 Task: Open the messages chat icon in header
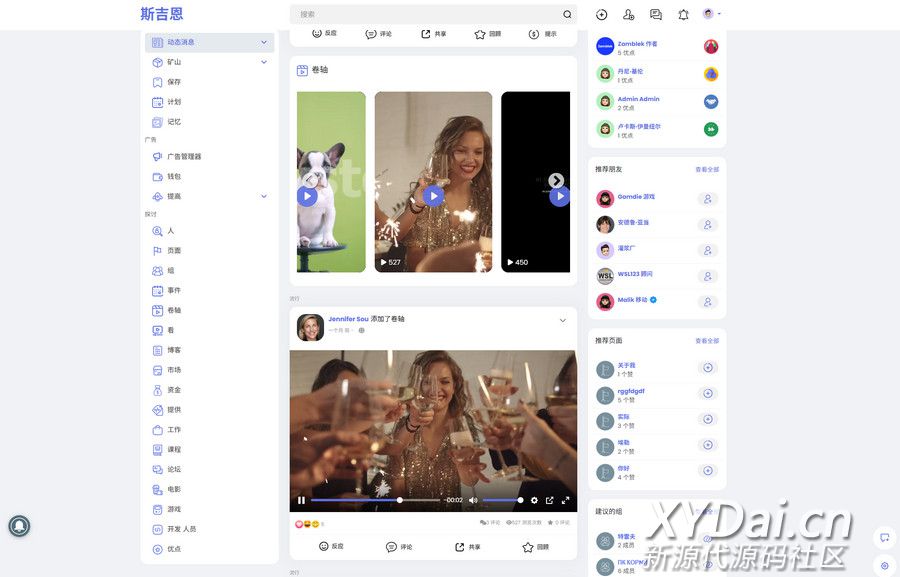[x=656, y=15]
